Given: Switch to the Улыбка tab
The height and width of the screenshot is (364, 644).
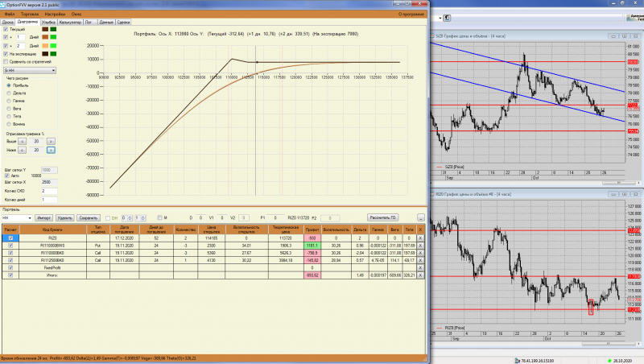Looking at the screenshot, I should [x=48, y=23].
